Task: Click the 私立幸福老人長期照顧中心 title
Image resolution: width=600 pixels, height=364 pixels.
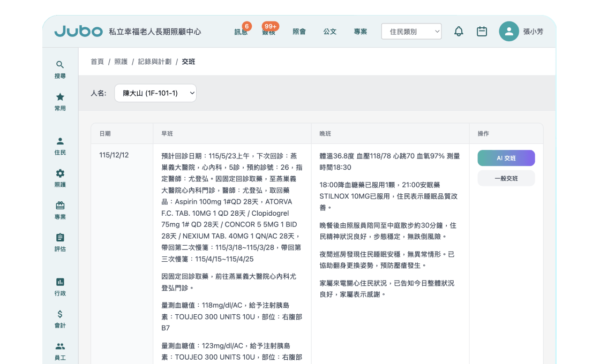Action: pyautogui.click(x=155, y=32)
